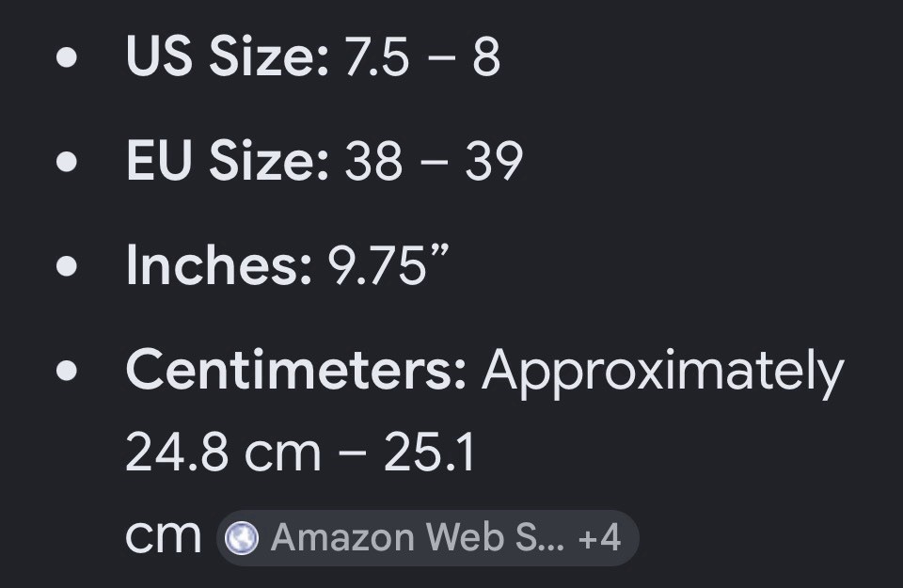Click the 39 EU size value
Viewport: 903px width, 588px height.
tap(494, 161)
